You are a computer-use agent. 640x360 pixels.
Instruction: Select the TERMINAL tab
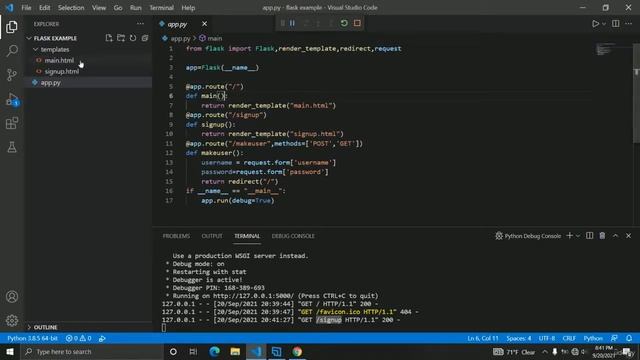tap(247, 236)
